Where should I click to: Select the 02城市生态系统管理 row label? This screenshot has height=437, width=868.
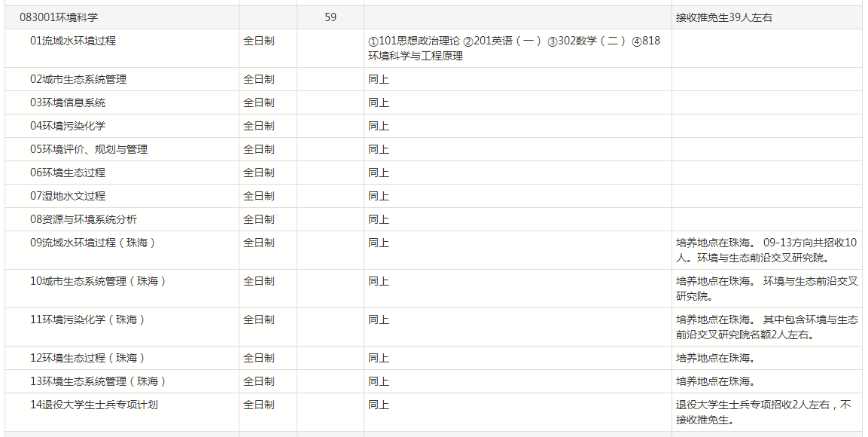(x=78, y=79)
